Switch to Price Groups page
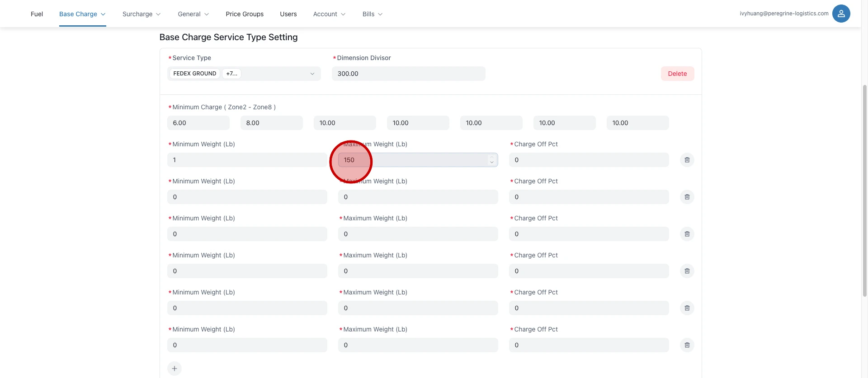The width and height of the screenshot is (868, 378). tap(245, 14)
